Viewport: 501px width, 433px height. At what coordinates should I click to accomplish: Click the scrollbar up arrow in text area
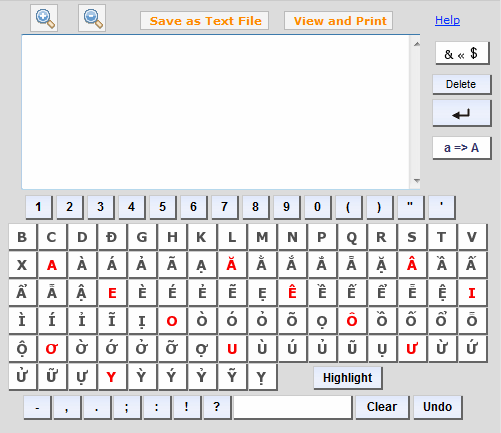click(x=416, y=44)
